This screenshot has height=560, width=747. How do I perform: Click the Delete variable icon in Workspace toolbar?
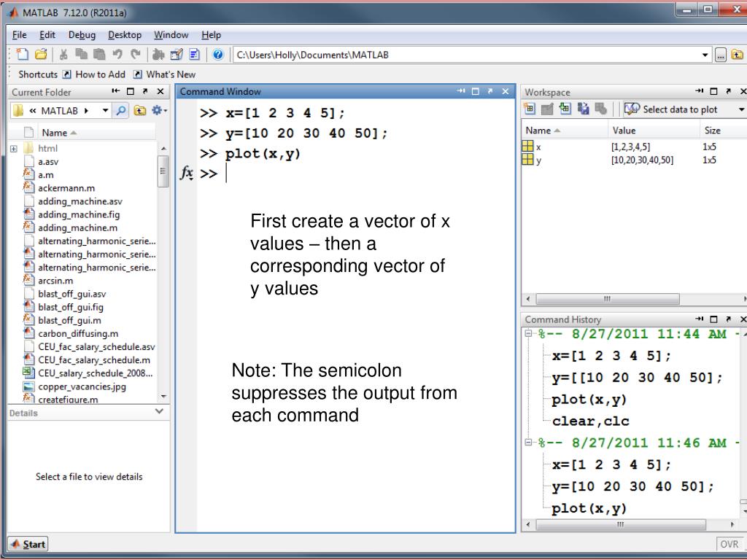pyautogui.click(x=601, y=109)
